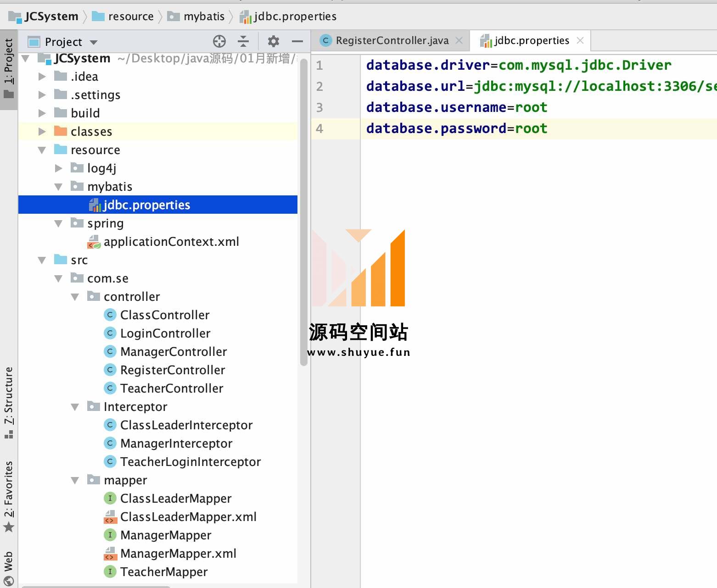717x588 pixels.
Task: Expand the log4j folder arrow
Action: click(x=59, y=168)
